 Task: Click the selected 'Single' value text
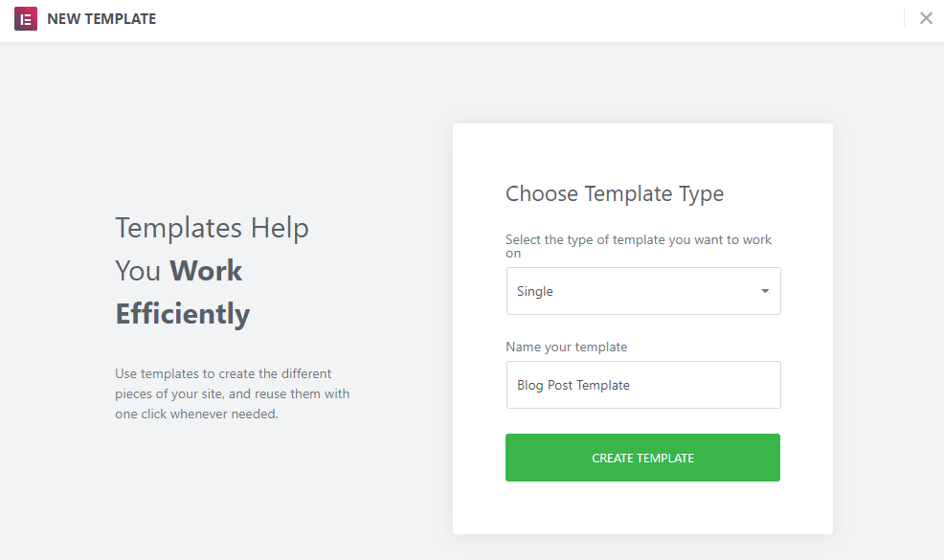click(535, 292)
